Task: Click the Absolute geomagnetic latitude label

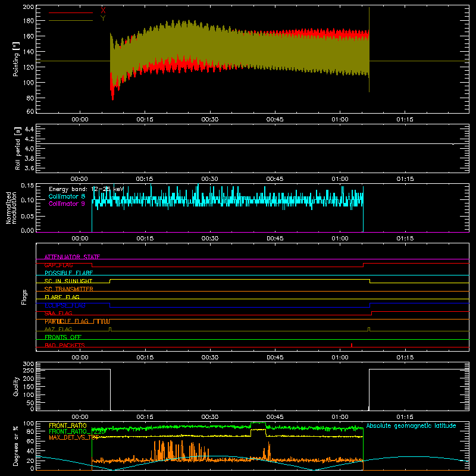Action: tap(411, 425)
